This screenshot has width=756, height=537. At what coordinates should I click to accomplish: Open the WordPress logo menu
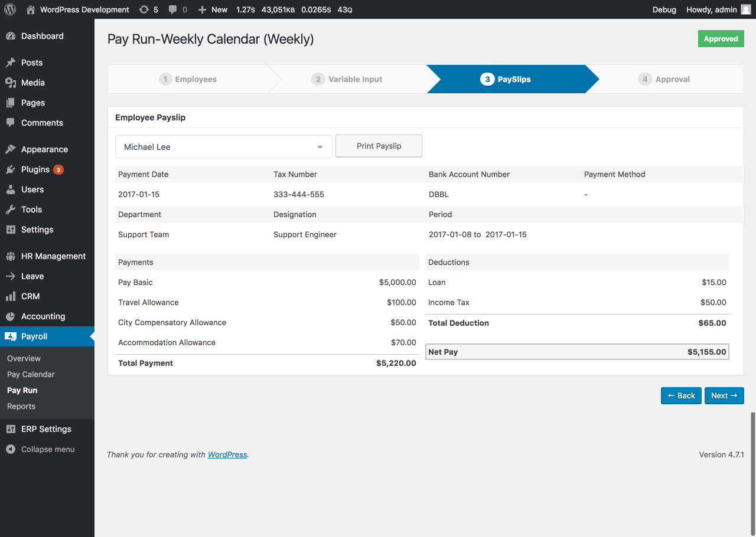tap(9, 9)
